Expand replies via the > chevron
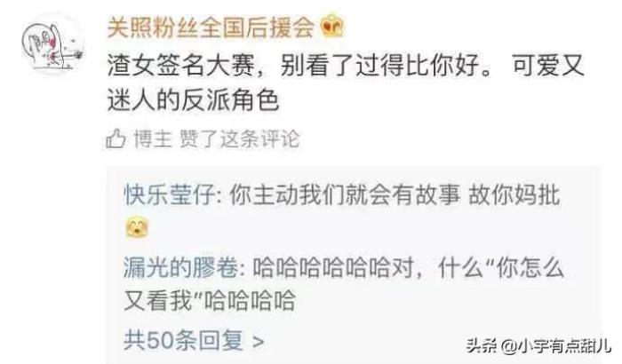This screenshot has height=364, width=622. tap(258, 341)
